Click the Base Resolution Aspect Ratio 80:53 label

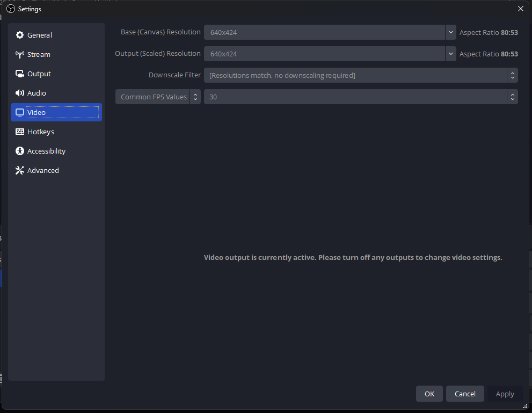[x=489, y=33]
